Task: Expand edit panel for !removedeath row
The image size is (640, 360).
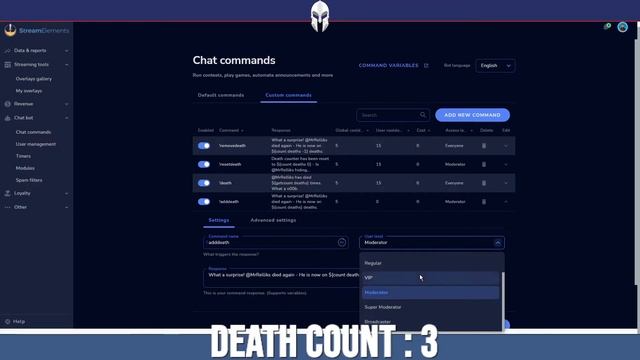Action: (x=506, y=146)
